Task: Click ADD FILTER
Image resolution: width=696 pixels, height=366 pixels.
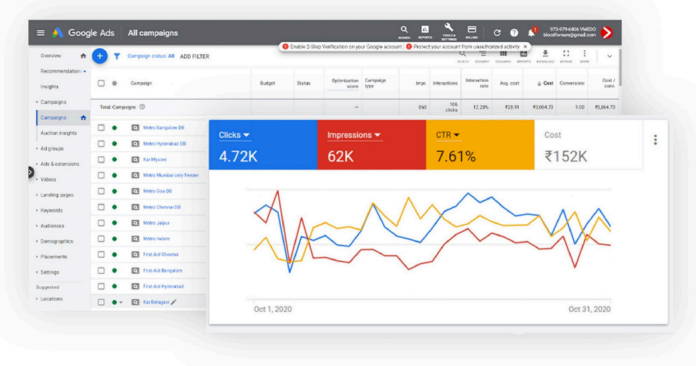Action: coord(194,56)
